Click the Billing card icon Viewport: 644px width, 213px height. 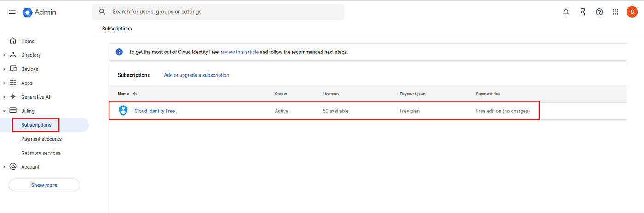coord(13,111)
